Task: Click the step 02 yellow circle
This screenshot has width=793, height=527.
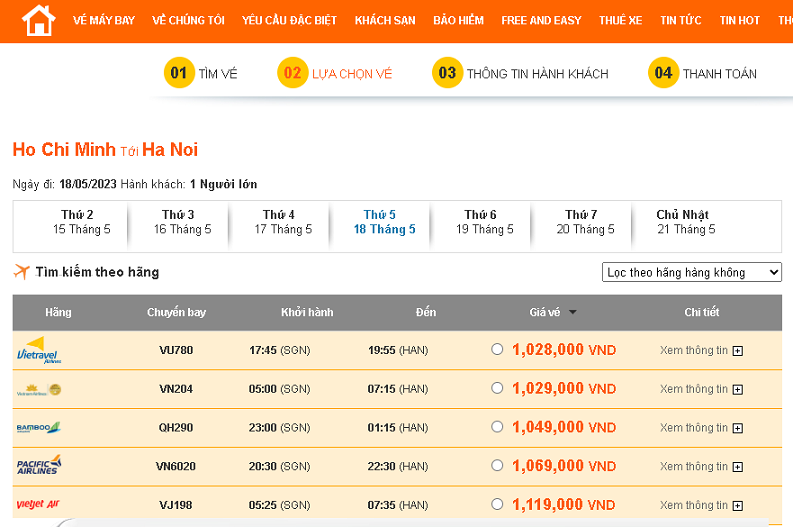Action: (x=292, y=73)
